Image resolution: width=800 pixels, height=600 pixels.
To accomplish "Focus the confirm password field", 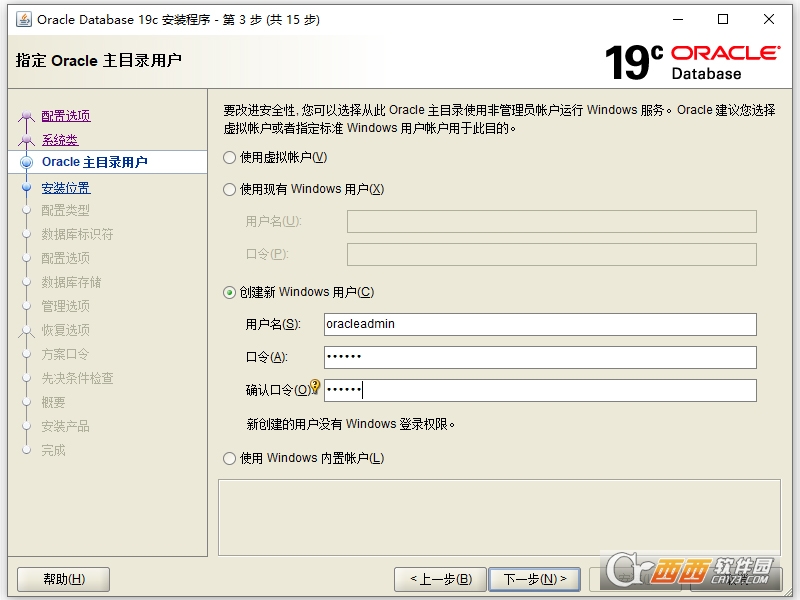I will 540,390.
